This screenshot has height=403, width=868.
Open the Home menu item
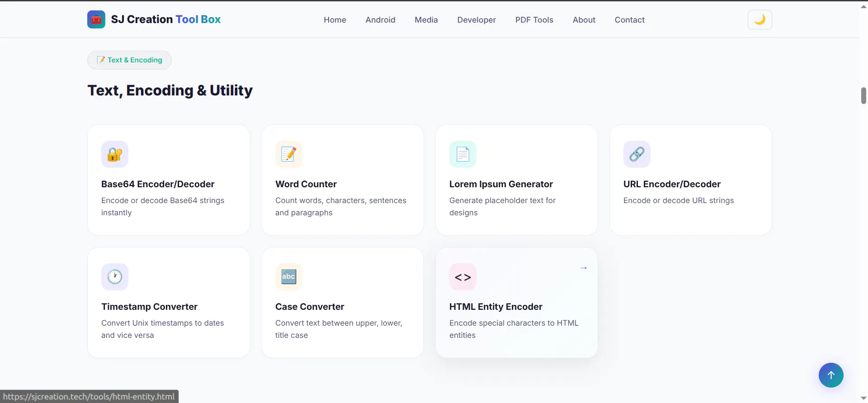pyautogui.click(x=335, y=20)
